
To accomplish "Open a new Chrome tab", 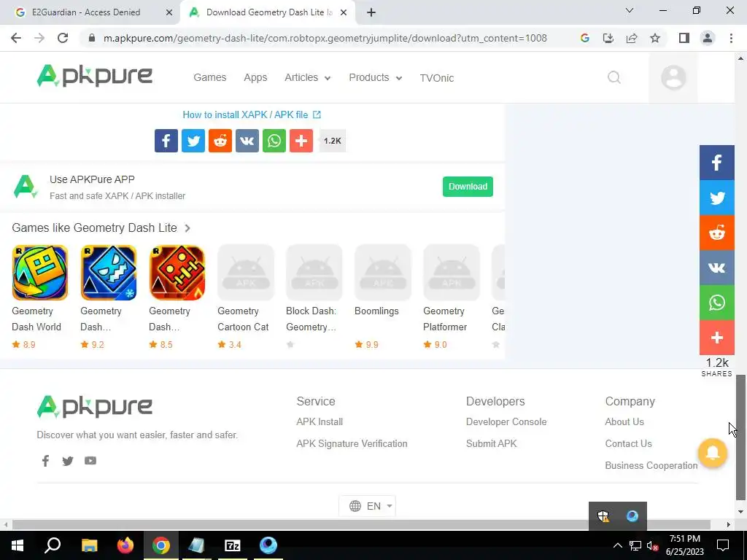I will coord(371,12).
